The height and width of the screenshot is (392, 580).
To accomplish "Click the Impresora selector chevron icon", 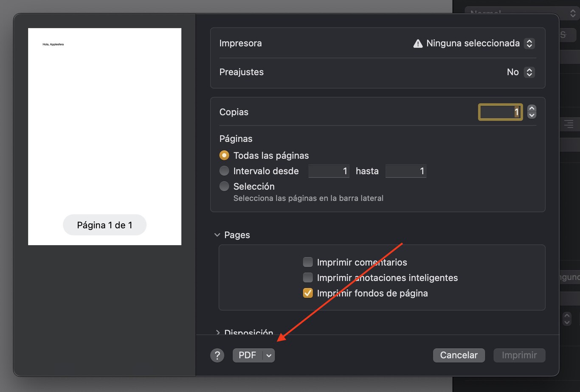I will coord(529,43).
